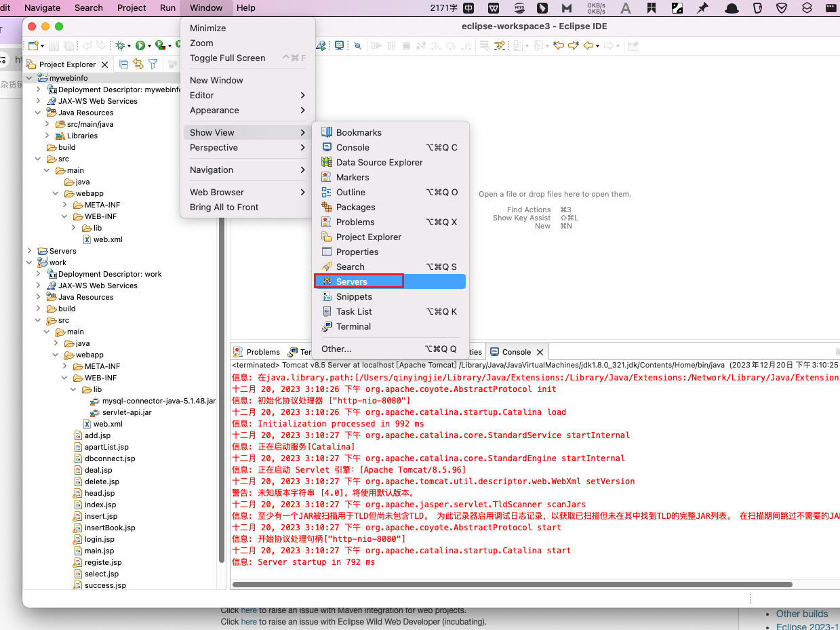Choose Packages in Show View submenu

click(x=390, y=207)
